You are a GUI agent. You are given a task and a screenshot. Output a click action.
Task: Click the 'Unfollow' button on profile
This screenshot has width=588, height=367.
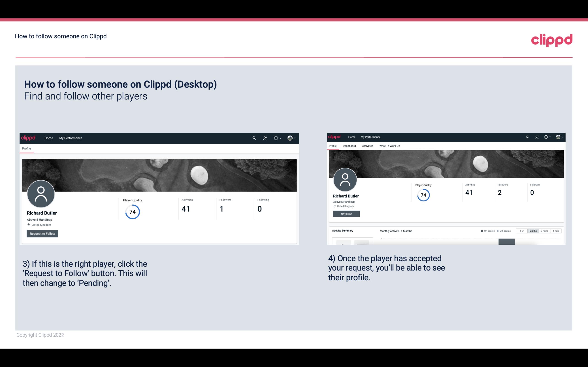[x=346, y=214]
